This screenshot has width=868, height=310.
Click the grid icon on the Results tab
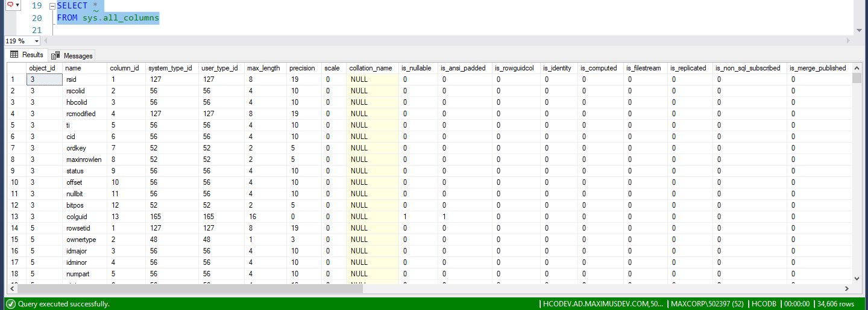tap(14, 55)
